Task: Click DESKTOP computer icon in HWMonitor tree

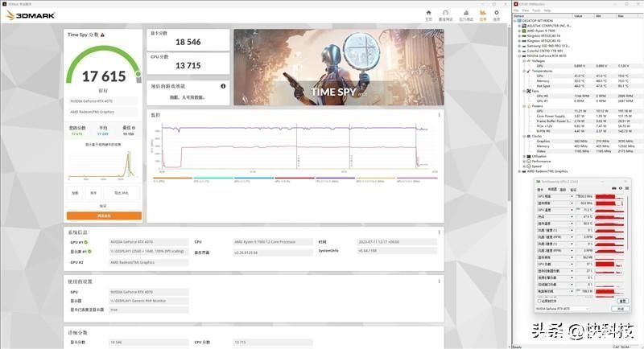Action: pos(519,20)
